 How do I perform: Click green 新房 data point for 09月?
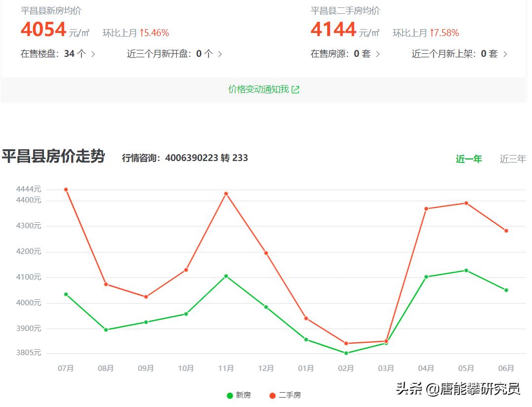[x=146, y=322]
